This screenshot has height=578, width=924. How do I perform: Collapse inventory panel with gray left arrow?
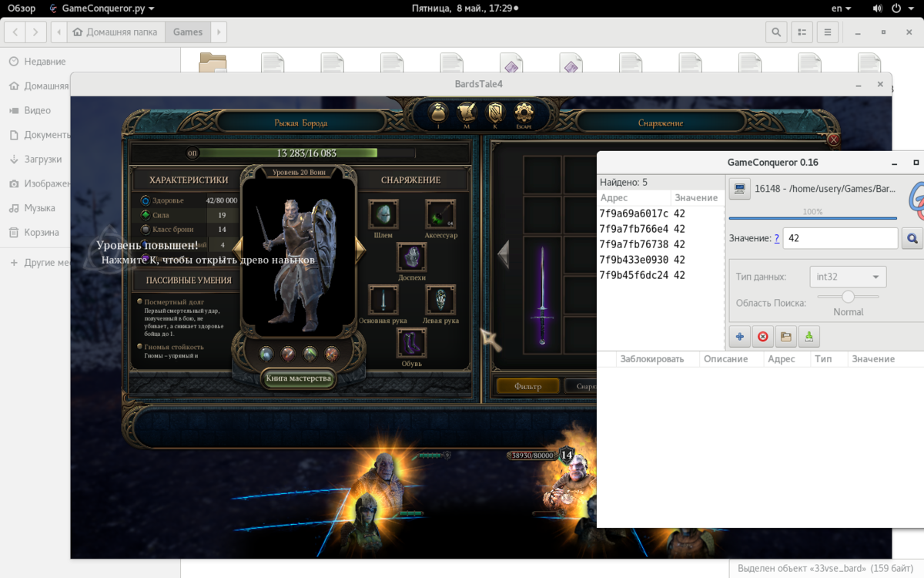503,254
